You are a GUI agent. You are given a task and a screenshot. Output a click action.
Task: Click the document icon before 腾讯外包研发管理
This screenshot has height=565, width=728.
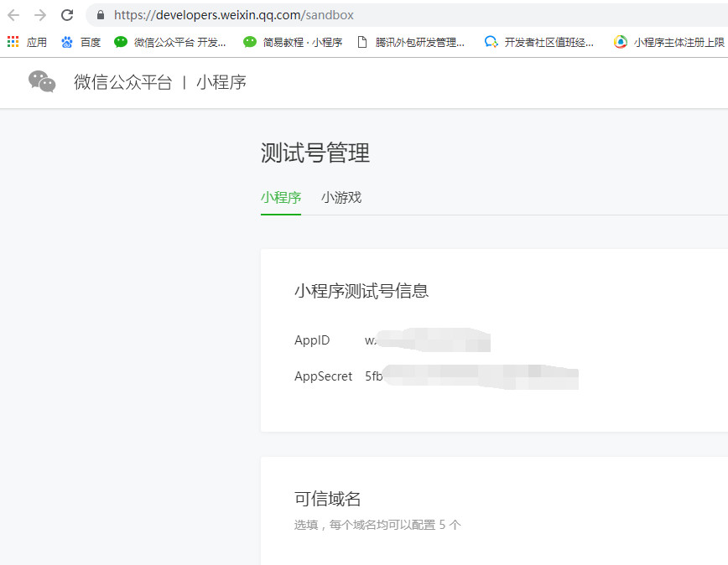[362, 42]
